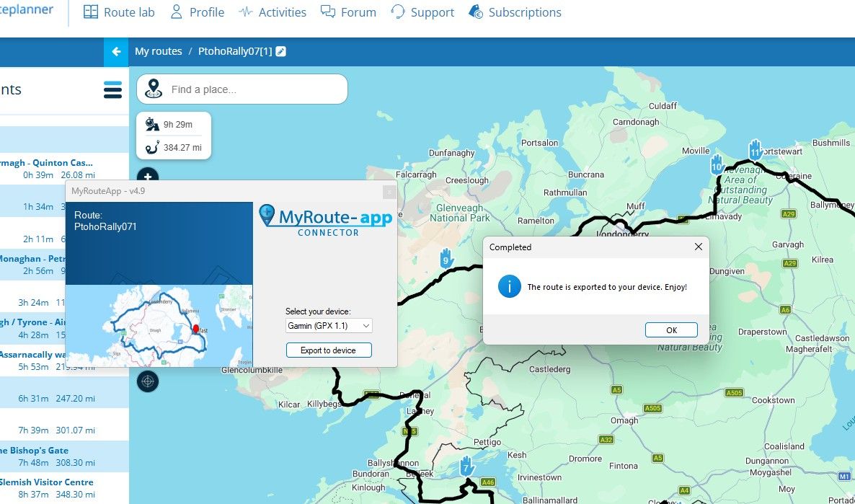
Task: Click the info icon in dialog
Action: point(509,286)
